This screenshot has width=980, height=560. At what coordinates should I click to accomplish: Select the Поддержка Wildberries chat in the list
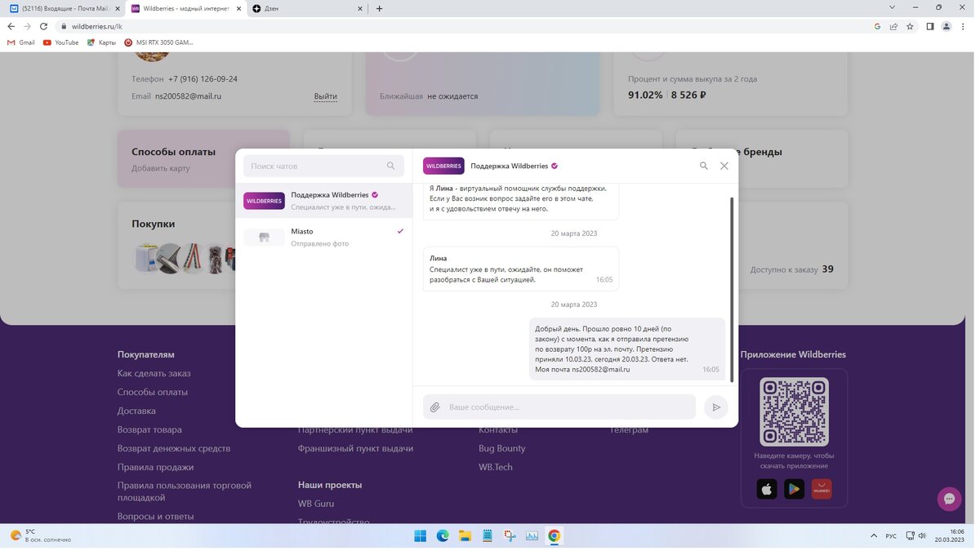pyautogui.click(x=324, y=201)
